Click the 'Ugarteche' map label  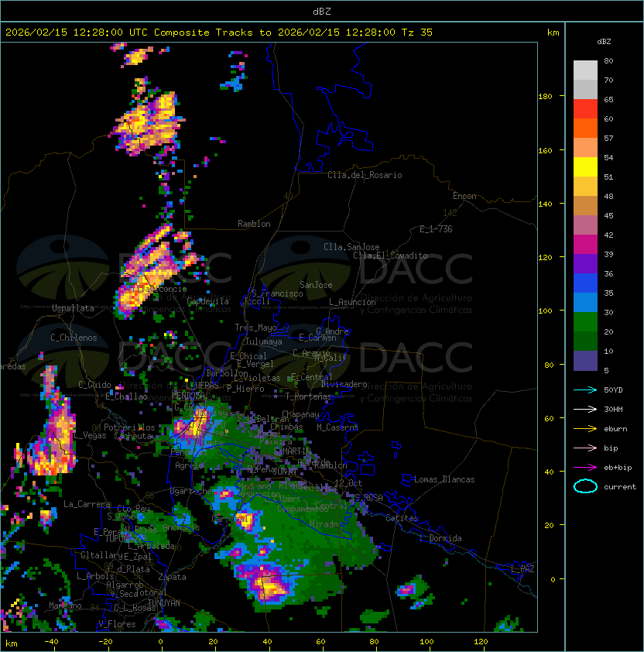191,491
